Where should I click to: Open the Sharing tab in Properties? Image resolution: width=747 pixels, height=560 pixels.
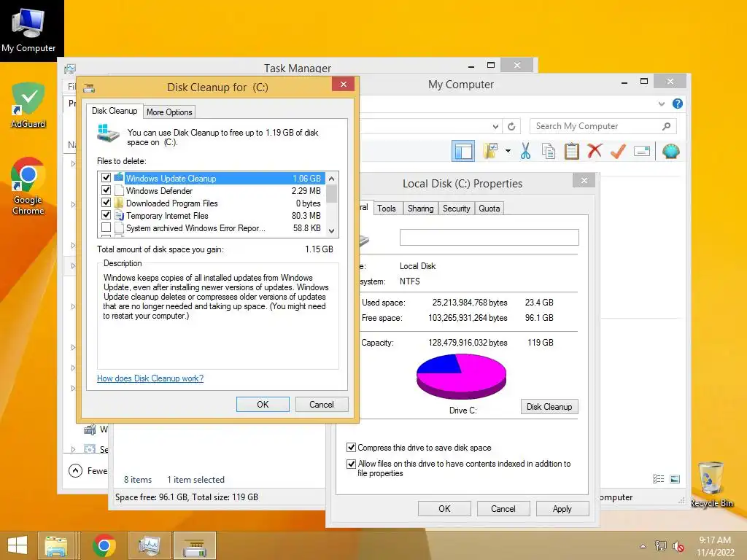tap(421, 208)
